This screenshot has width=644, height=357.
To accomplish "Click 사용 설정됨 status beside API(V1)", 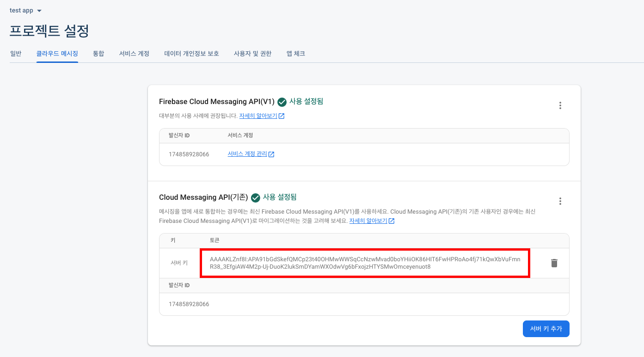I will [x=306, y=102].
